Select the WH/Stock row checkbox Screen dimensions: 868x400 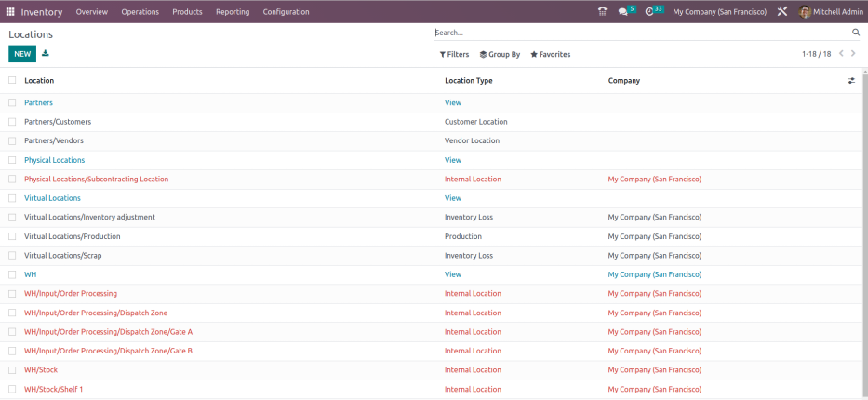click(x=12, y=370)
